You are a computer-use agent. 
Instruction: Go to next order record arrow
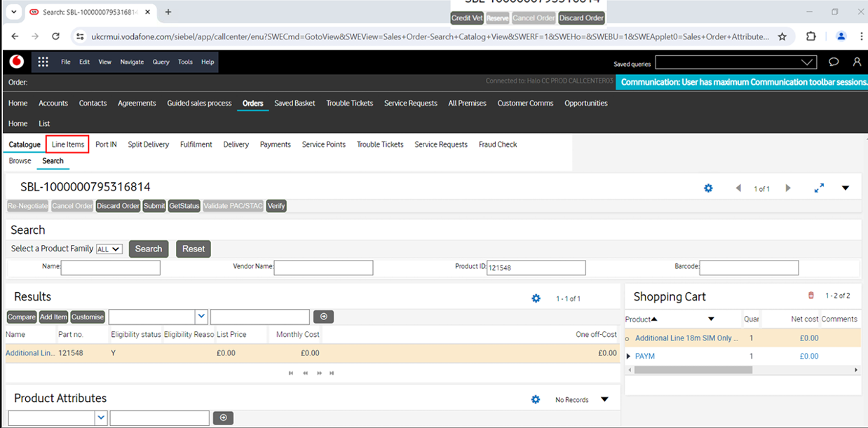[788, 188]
